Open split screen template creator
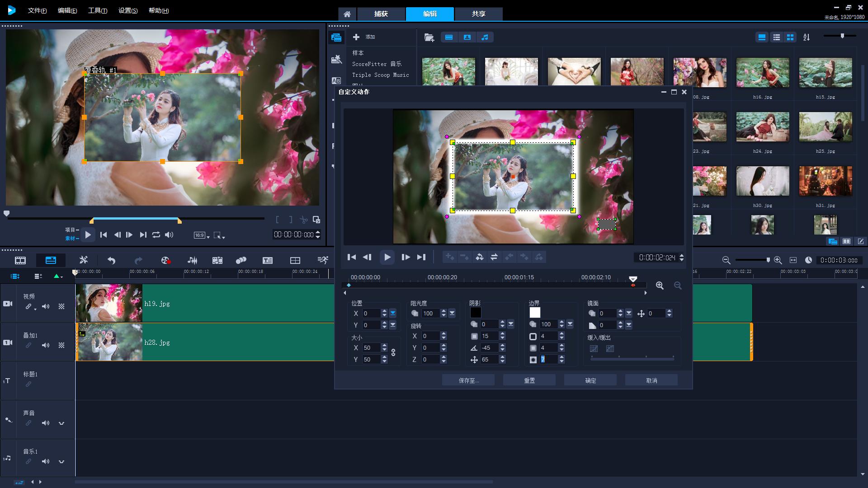 click(295, 260)
